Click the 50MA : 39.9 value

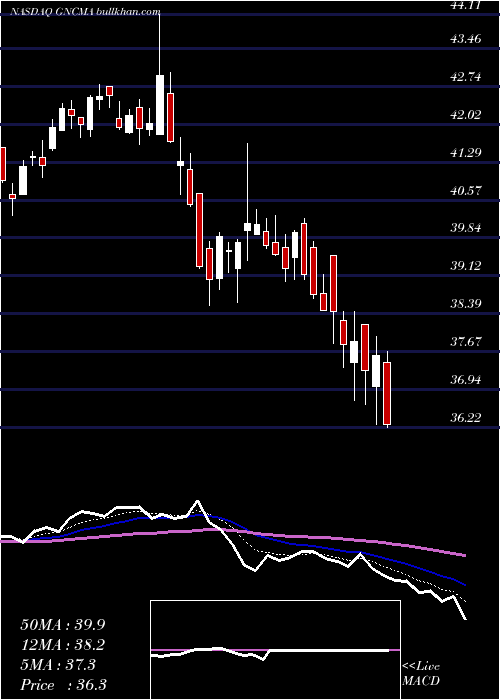point(63,625)
